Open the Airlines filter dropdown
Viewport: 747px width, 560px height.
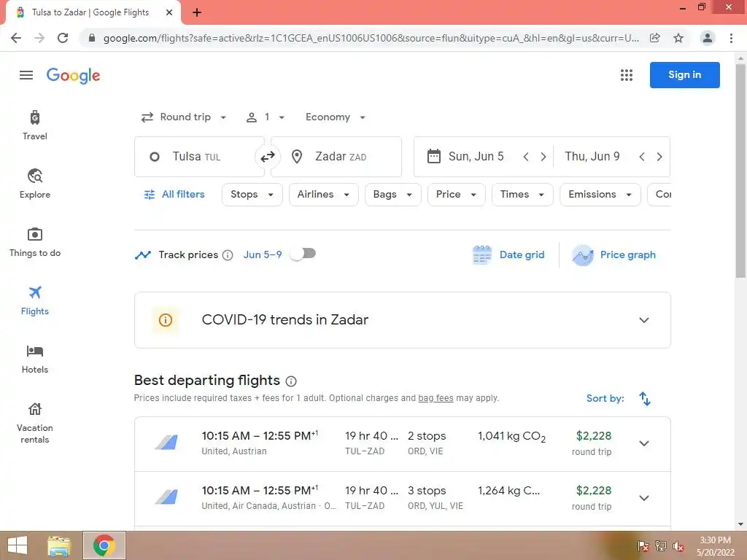pyautogui.click(x=323, y=194)
